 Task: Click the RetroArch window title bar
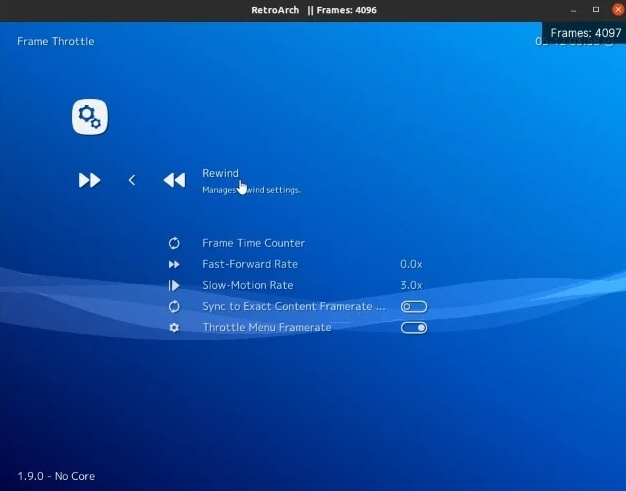click(x=313, y=10)
